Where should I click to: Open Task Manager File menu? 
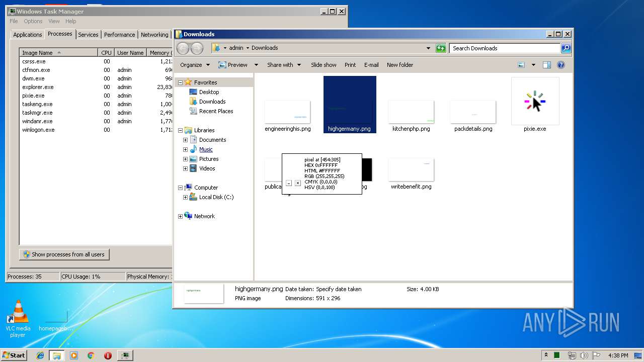point(14,21)
